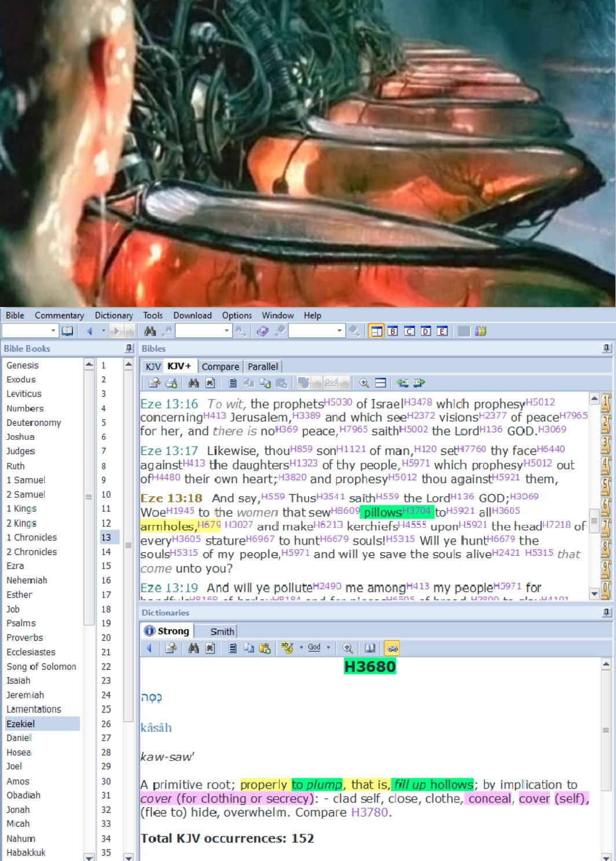Go to next verse arrow in Bibles toolbar
616x861 pixels.
pos(419,383)
